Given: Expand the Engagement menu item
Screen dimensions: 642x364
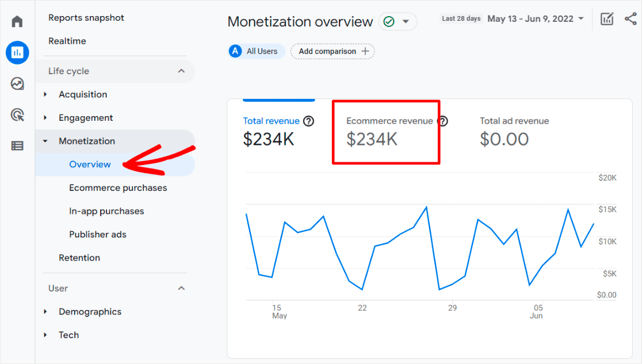Looking at the screenshot, I should tap(86, 118).
